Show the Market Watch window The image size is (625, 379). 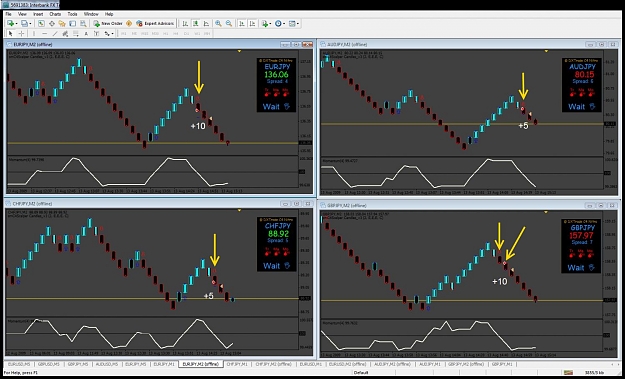[41, 24]
